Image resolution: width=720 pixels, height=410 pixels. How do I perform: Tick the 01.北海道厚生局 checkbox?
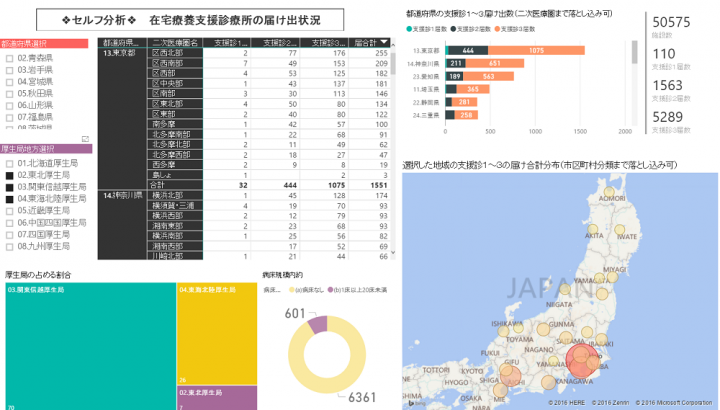(10, 163)
